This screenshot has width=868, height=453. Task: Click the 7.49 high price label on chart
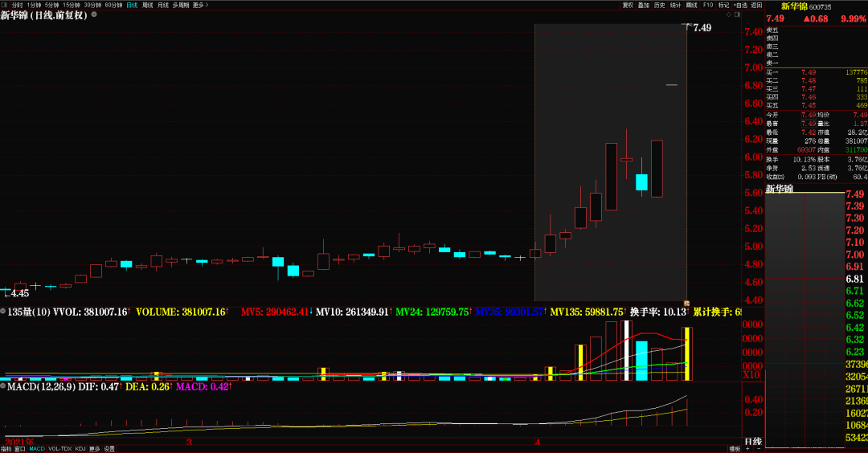click(702, 27)
